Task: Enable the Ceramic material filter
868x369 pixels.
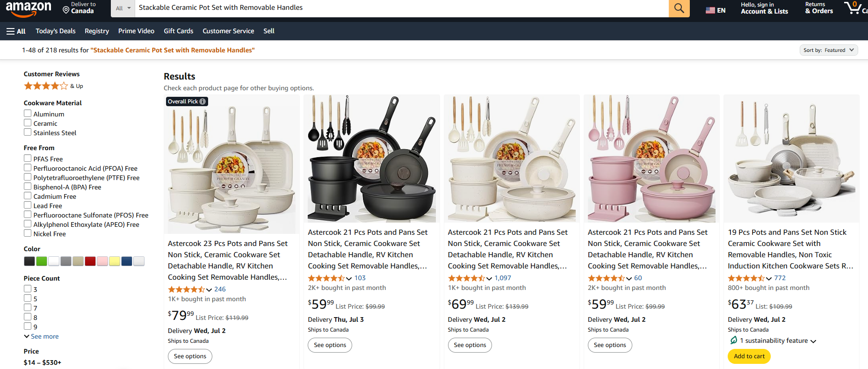Action: tap(28, 123)
